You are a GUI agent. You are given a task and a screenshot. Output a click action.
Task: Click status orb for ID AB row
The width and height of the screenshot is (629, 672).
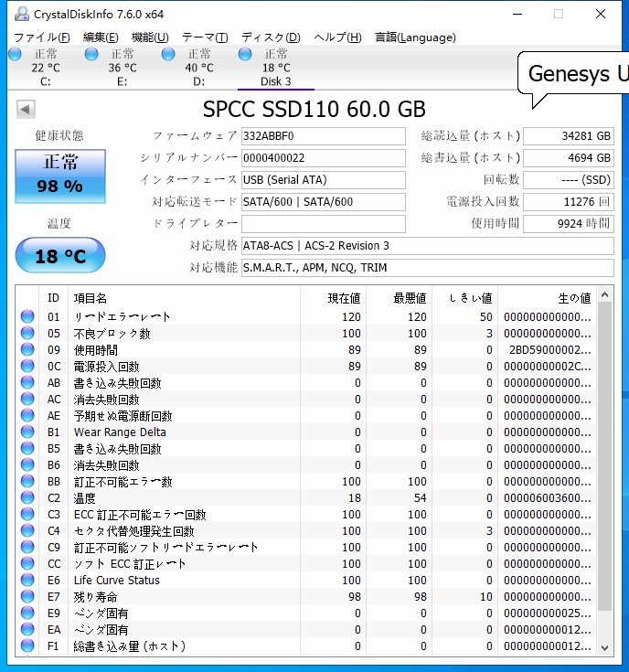pyautogui.click(x=27, y=382)
